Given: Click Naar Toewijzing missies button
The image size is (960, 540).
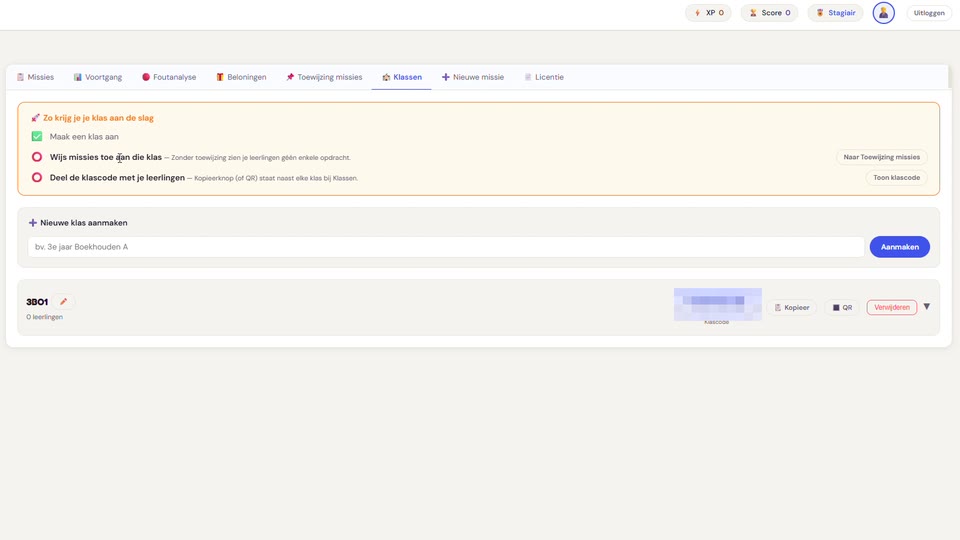Looking at the screenshot, I should tap(881, 157).
